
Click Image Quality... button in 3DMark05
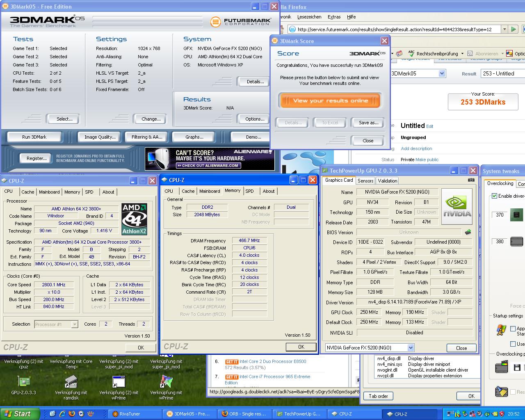coord(100,137)
